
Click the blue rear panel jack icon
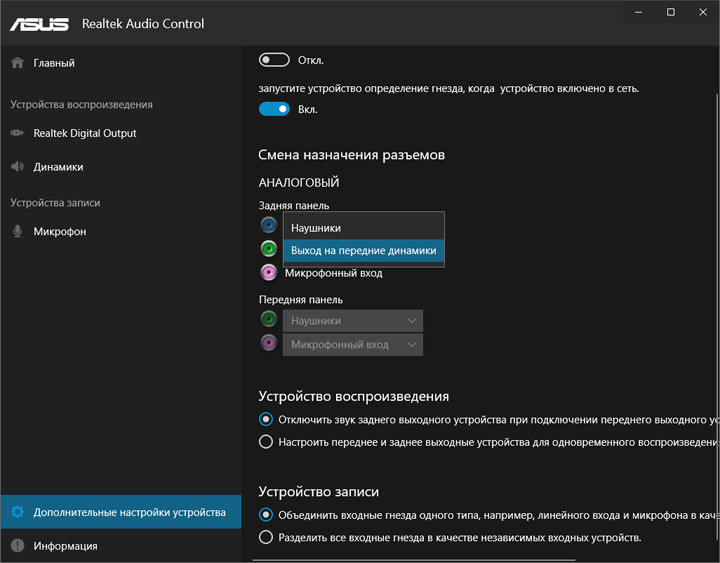268,225
